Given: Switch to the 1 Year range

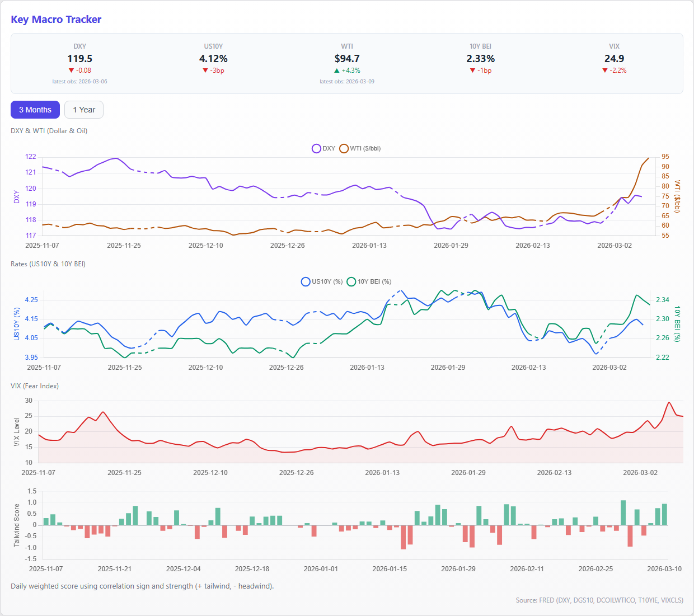Looking at the screenshot, I should coord(84,110).
